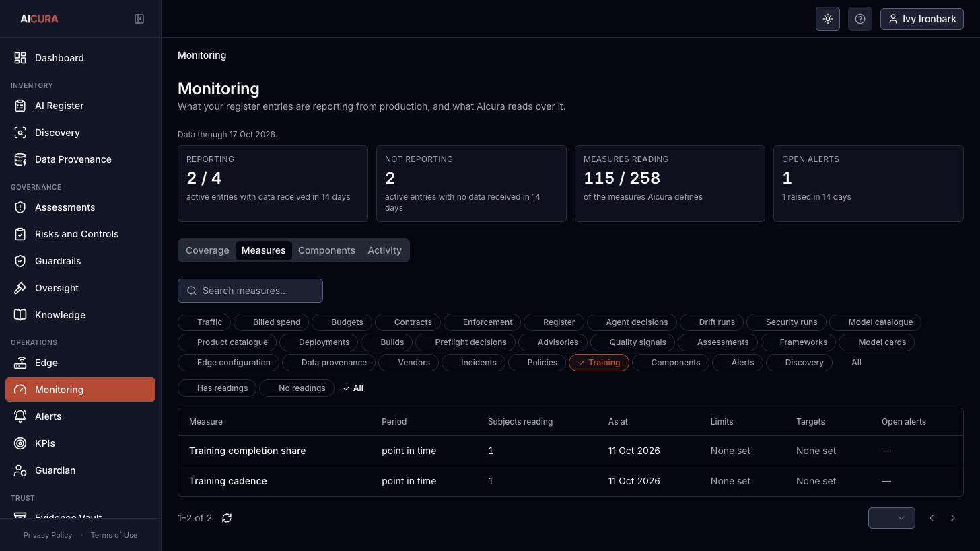
Task: Toggle the Traffic filter chip
Action: pos(204,322)
